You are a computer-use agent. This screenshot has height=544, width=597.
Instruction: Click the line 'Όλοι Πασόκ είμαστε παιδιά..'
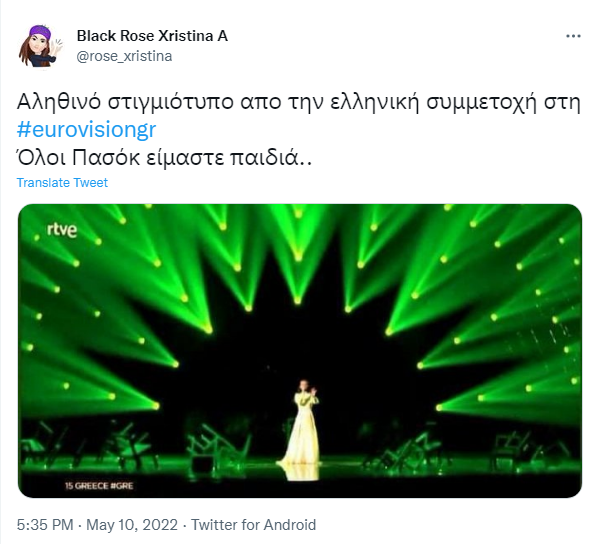pyautogui.click(x=164, y=157)
